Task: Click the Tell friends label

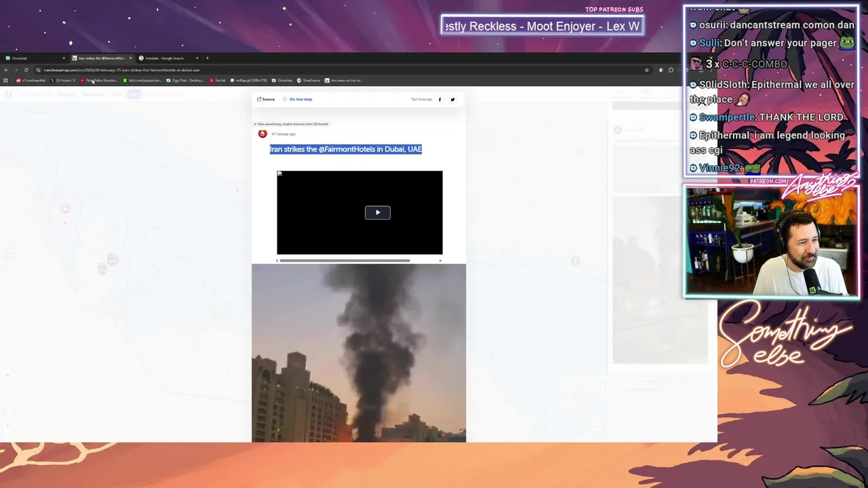Action: pyautogui.click(x=421, y=100)
